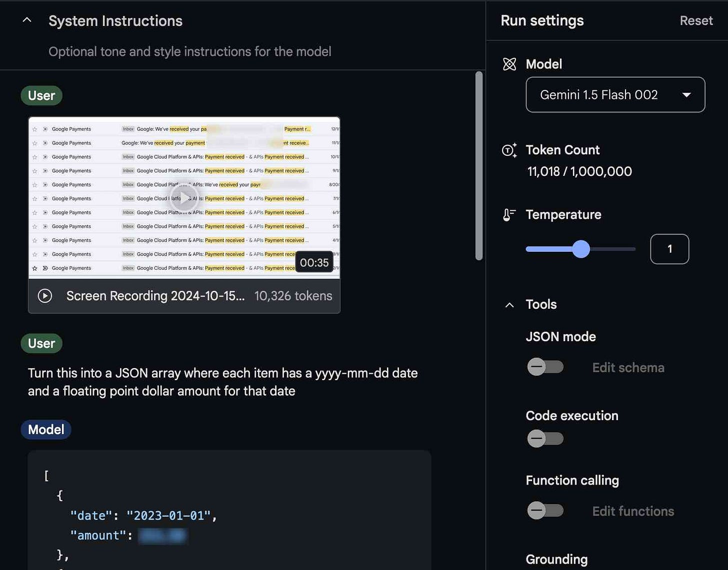Screen dimensions: 728x570
Task: Open Edit schema
Action: click(628, 367)
